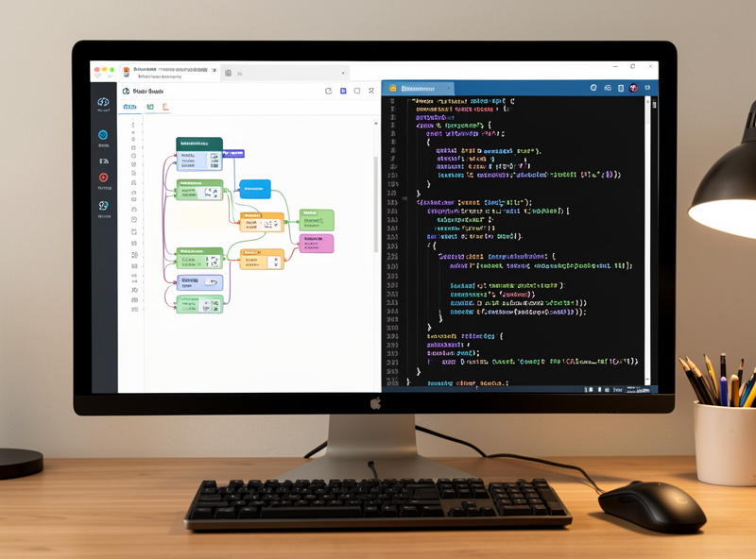756x559 pixels.
Task: Click the small grey icon between blue and red sidebar icons
Action: click(104, 161)
